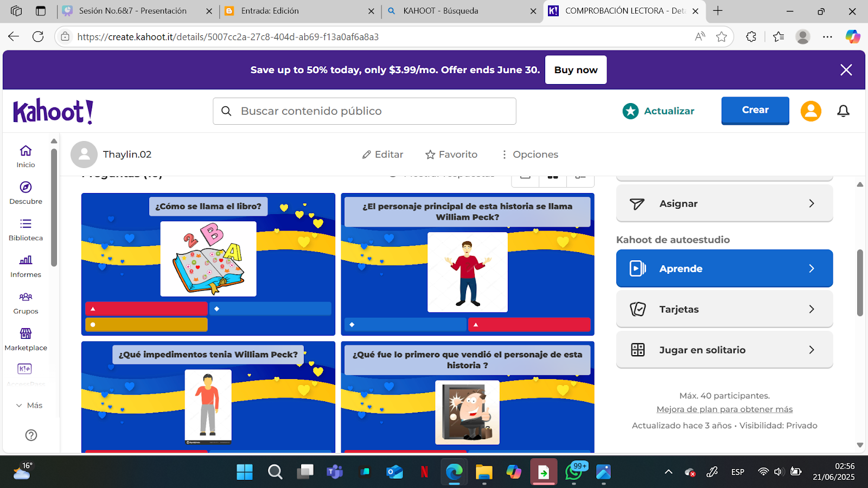
Task: Click Mejora de plan para obtener más link
Action: pyautogui.click(x=724, y=409)
